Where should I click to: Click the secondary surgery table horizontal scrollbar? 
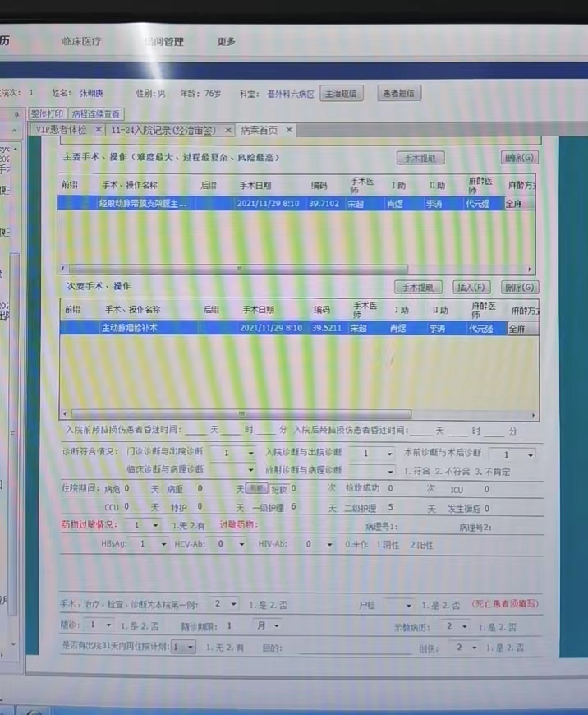tap(241, 414)
